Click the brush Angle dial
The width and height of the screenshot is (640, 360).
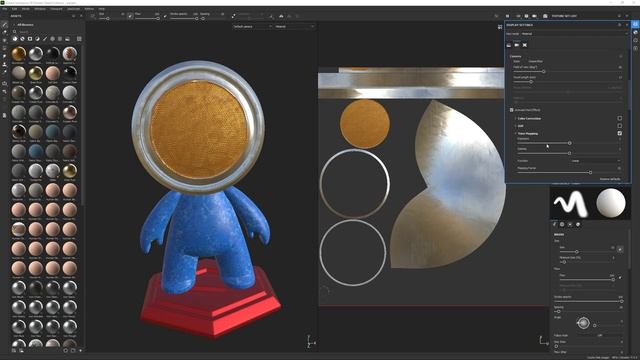pyautogui.click(x=583, y=322)
